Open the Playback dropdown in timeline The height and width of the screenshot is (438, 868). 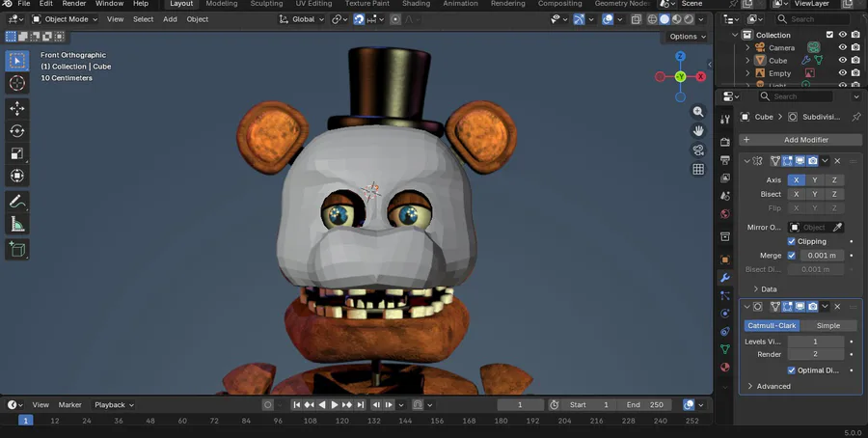[x=114, y=405]
